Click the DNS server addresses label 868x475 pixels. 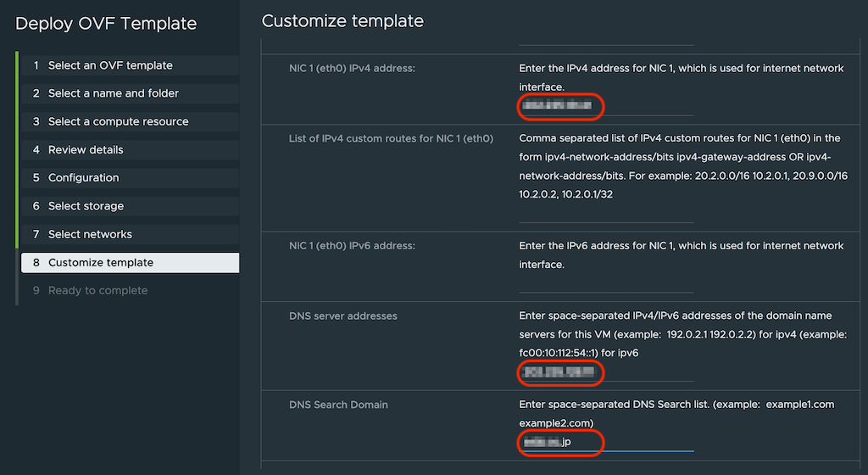pyautogui.click(x=343, y=316)
